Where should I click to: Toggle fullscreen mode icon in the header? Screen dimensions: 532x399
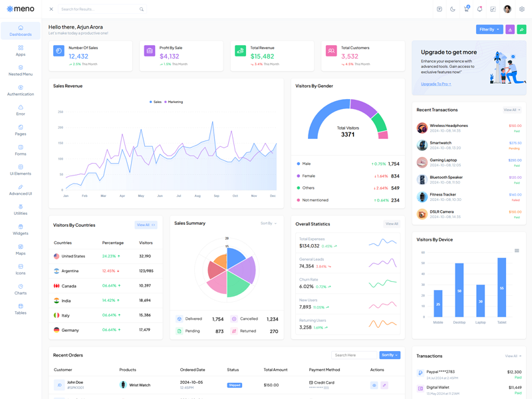click(x=493, y=9)
